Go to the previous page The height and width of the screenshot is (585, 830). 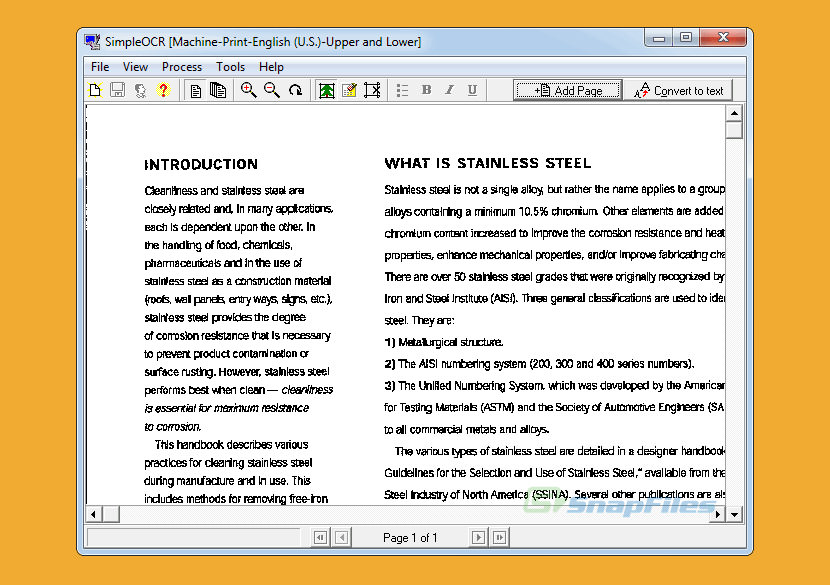pyautogui.click(x=342, y=538)
